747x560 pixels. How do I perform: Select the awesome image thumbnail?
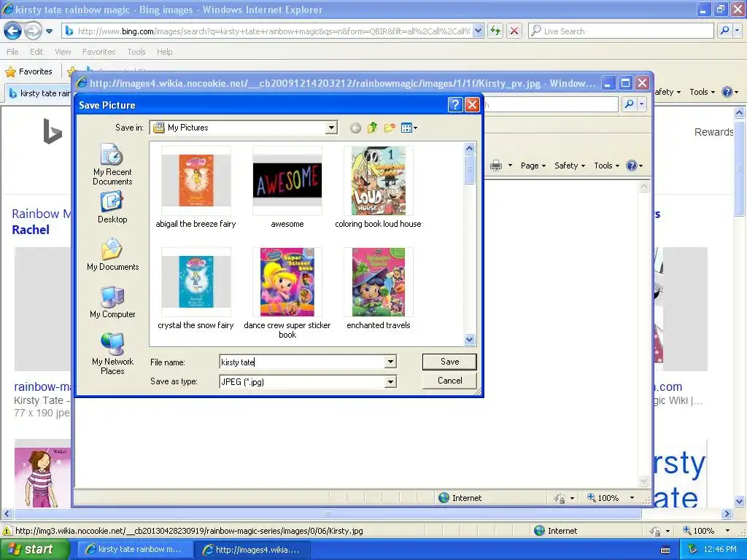[287, 181]
